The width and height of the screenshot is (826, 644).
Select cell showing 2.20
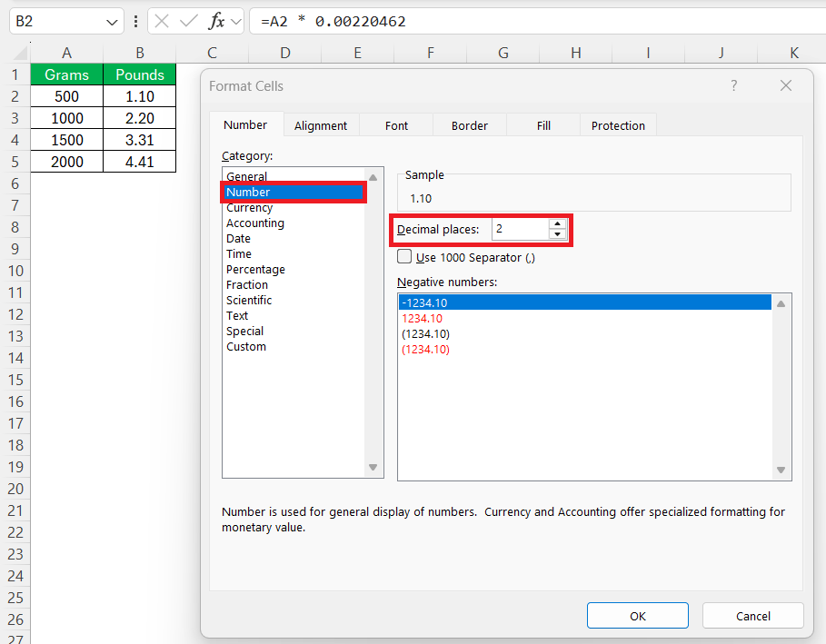pyautogui.click(x=140, y=118)
